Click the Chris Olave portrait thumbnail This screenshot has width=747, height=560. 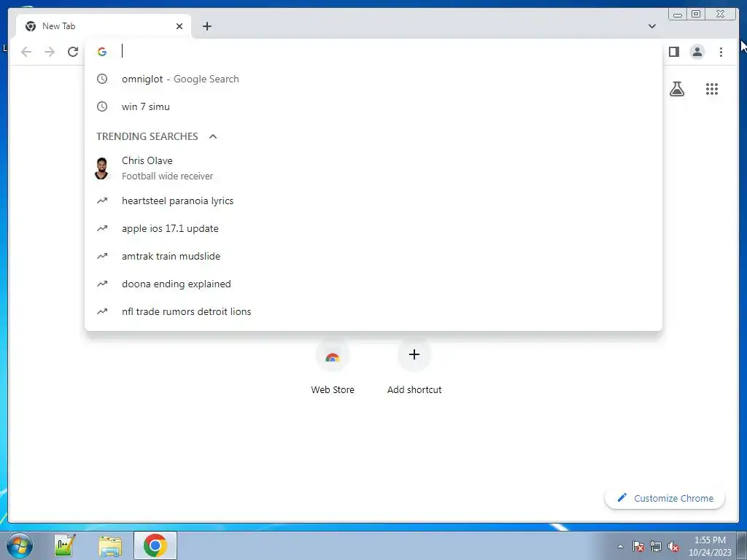[101, 168]
